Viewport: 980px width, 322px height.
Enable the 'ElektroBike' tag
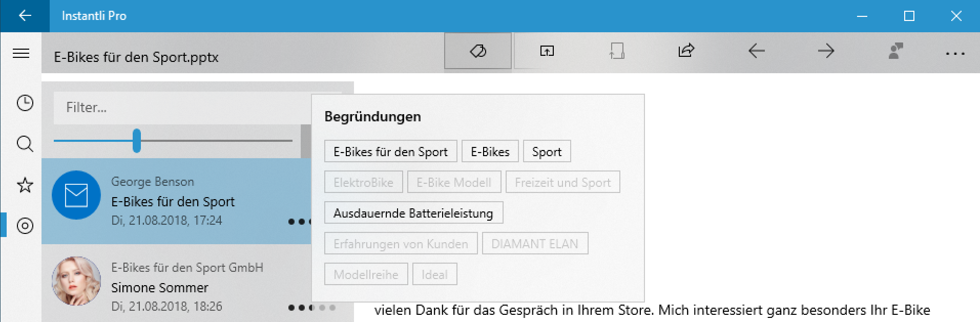(x=364, y=182)
